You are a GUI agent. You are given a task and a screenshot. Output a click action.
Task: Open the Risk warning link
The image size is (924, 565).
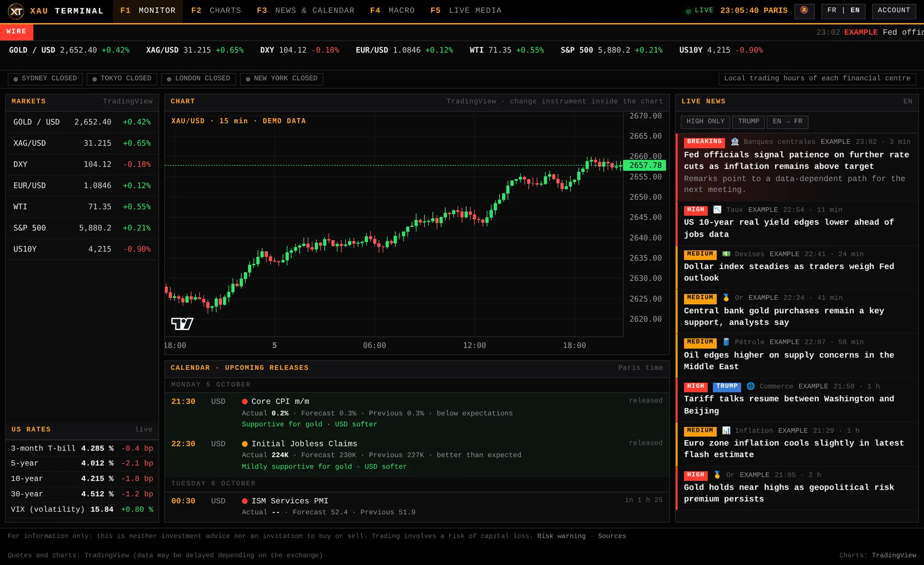coord(561,536)
